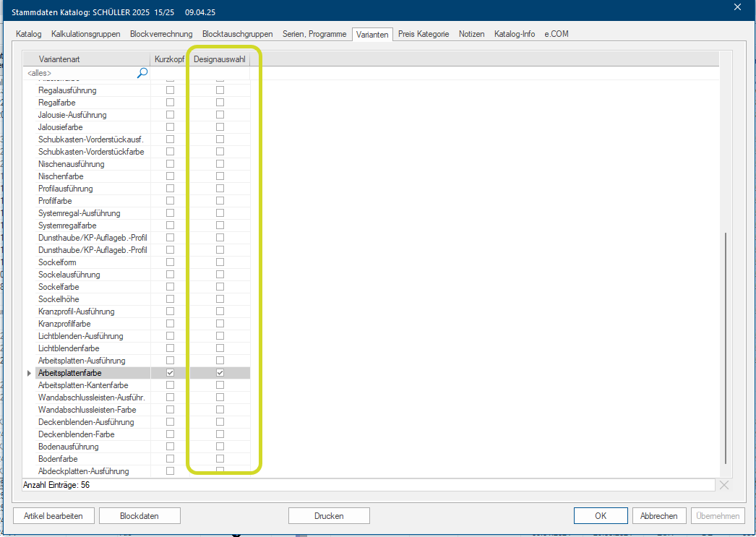
Task: Click the Abbrechen button
Action: tap(658, 516)
